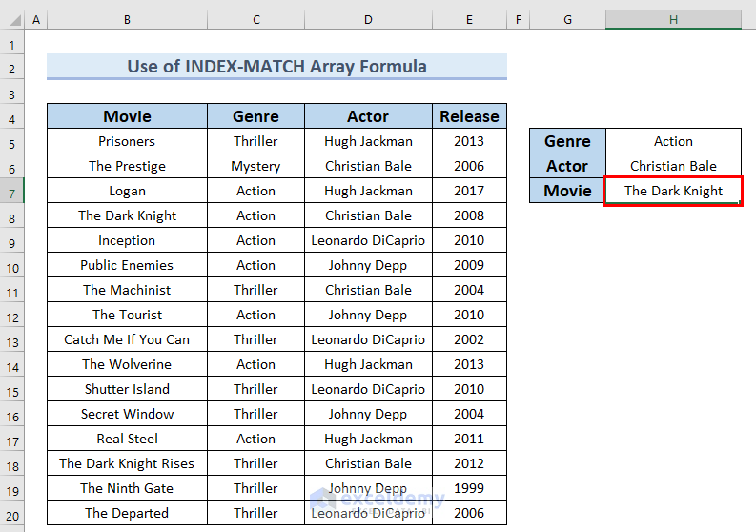Image resolution: width=756 pixels, height=532 pixels.
Task: Select the Catch Me If You Can cell
Action: [127, 339]
